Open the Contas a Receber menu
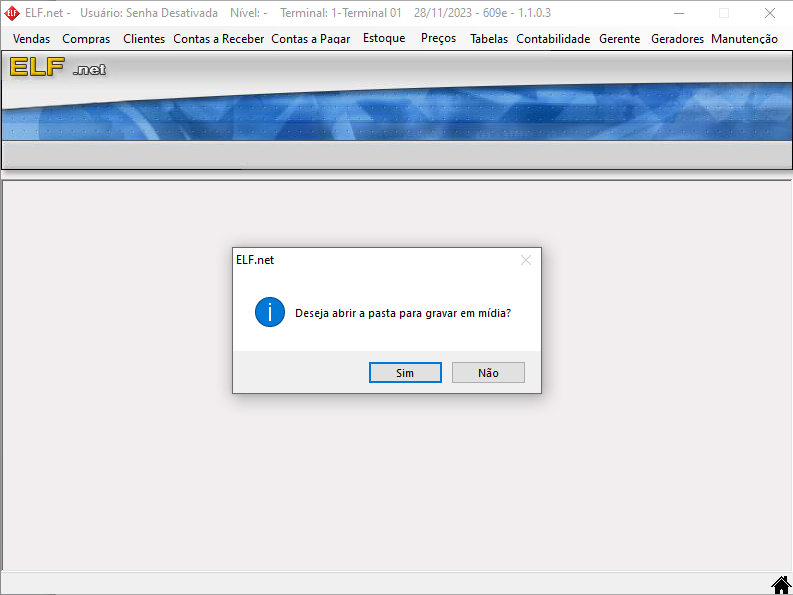 coord(218,39)
